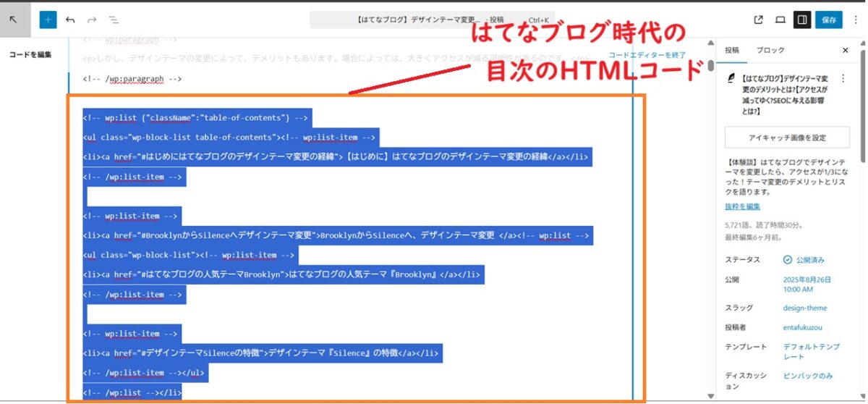This screenshot has height=404, width=868.
Task: Click アイキャッチ画像を設定 button
Action: tap(788, 138)
